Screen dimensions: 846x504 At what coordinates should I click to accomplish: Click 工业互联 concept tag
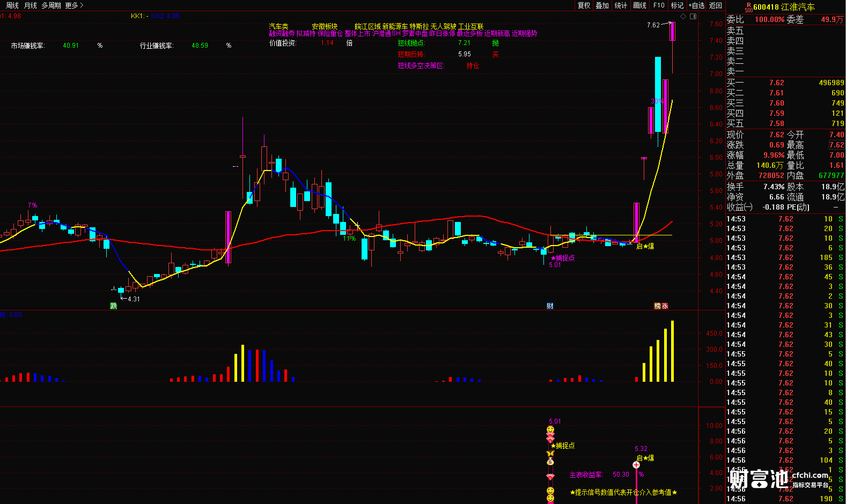[x=470, y=26]
